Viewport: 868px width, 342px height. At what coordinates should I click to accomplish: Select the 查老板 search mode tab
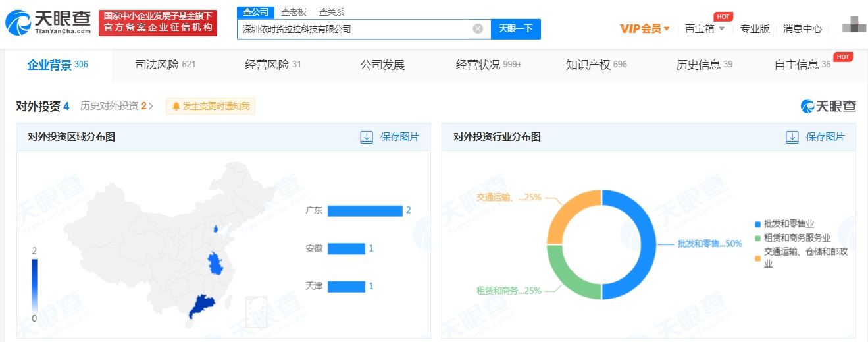tap(294, 12)
